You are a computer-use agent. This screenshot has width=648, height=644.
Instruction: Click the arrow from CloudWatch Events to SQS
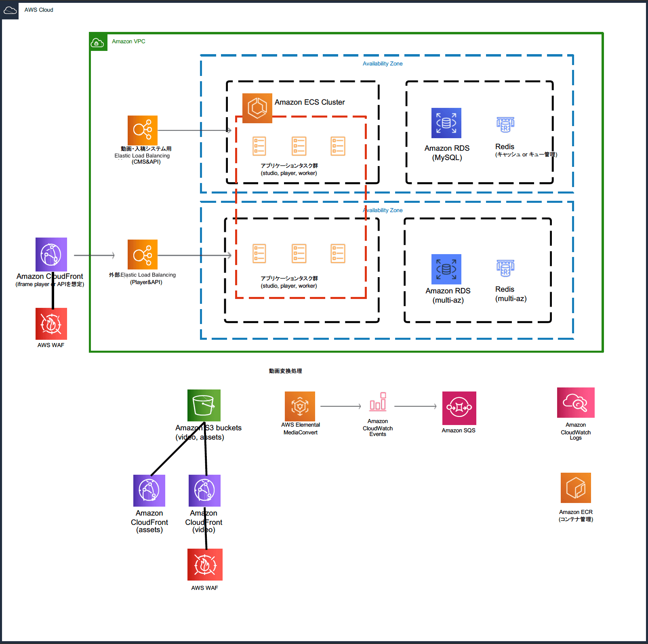416,406
